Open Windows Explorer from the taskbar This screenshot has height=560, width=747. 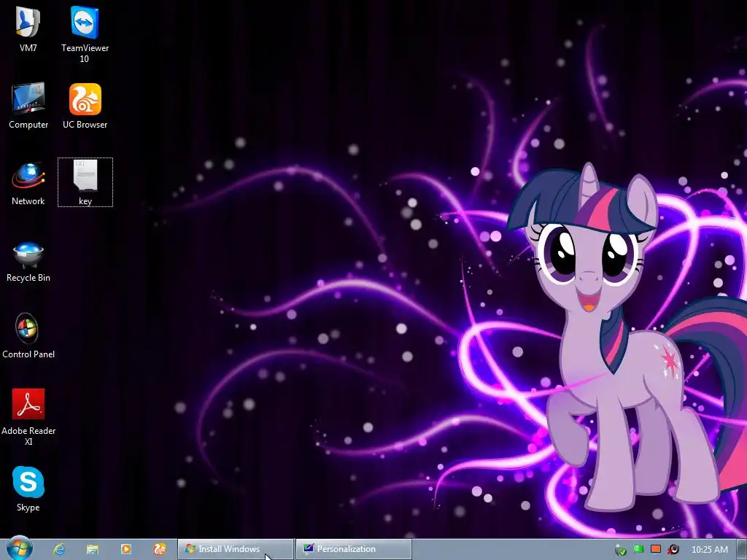coord(93,549)
